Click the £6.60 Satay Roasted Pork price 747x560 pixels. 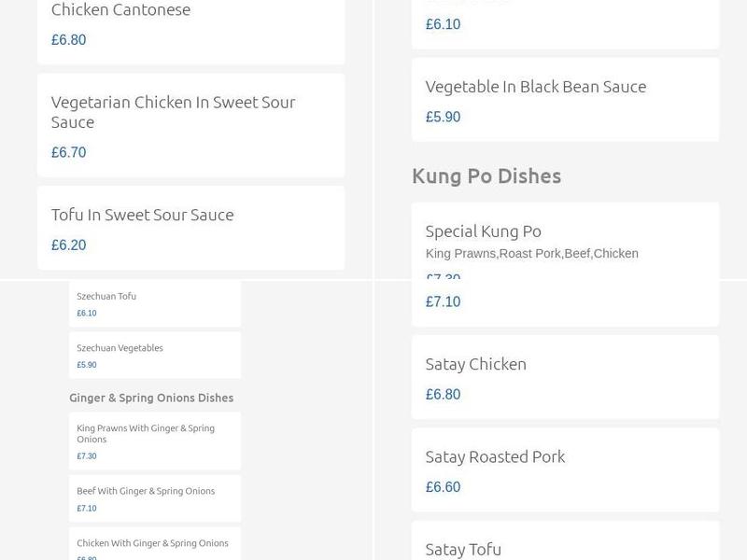443,486
